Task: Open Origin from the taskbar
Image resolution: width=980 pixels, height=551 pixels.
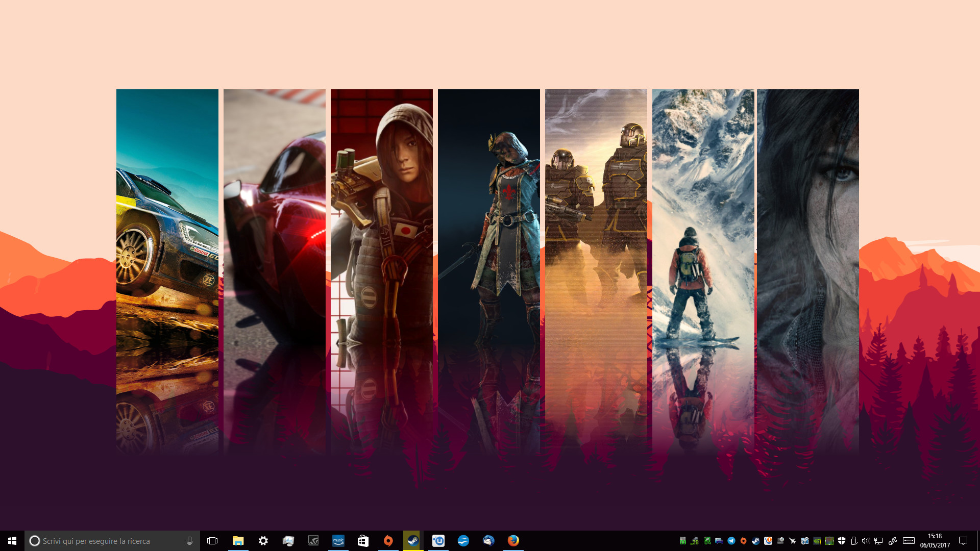Action: (x=389, y=540)
